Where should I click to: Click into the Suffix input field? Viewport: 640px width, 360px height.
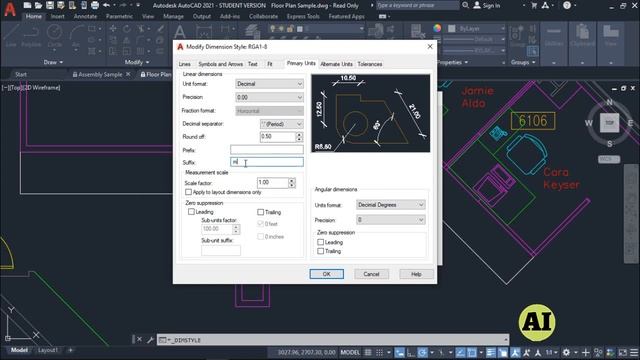(267, 162)
